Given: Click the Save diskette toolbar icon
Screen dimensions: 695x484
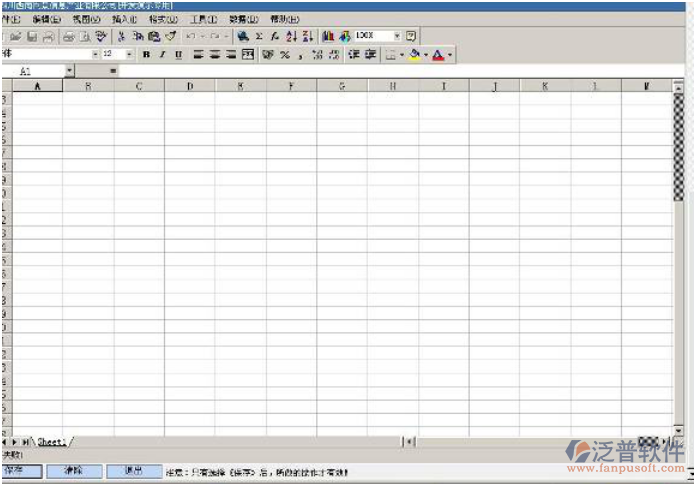Looking at the screenshot, I should 32,37.
